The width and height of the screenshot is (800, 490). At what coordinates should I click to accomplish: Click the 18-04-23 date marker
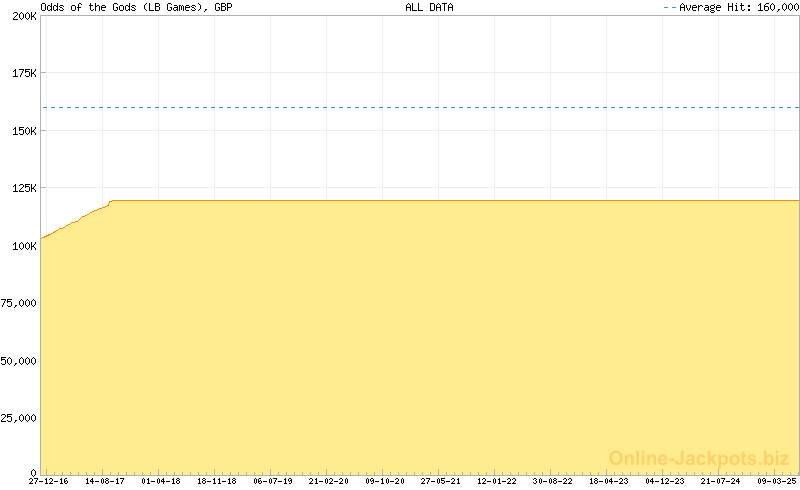[608, 482]
